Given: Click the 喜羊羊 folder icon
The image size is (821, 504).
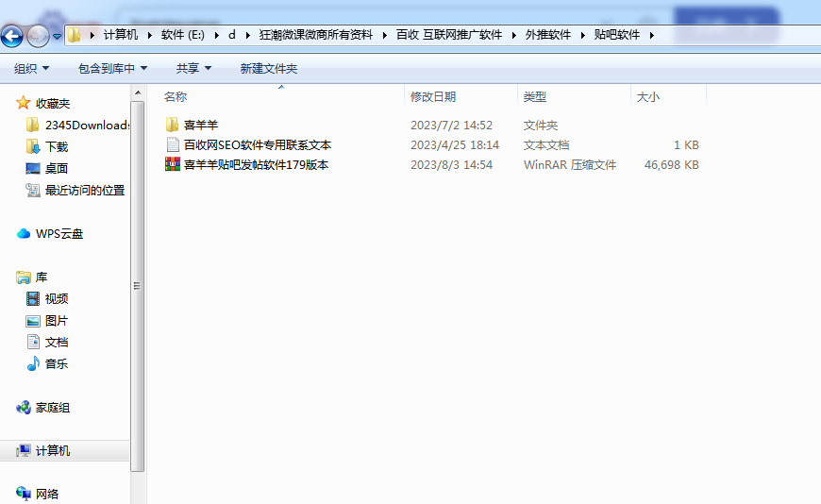Looking at the screenshot, I should tap(173, 125).
